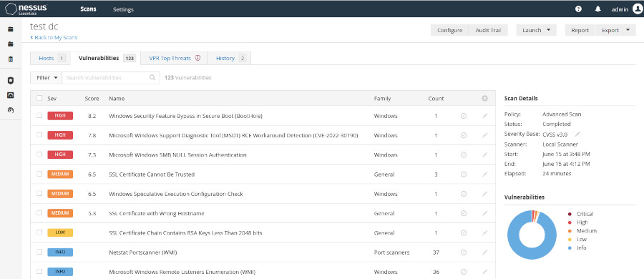Open the Scans menu
Viewport: 644px width, 279px height.
(x=88, y=9)
